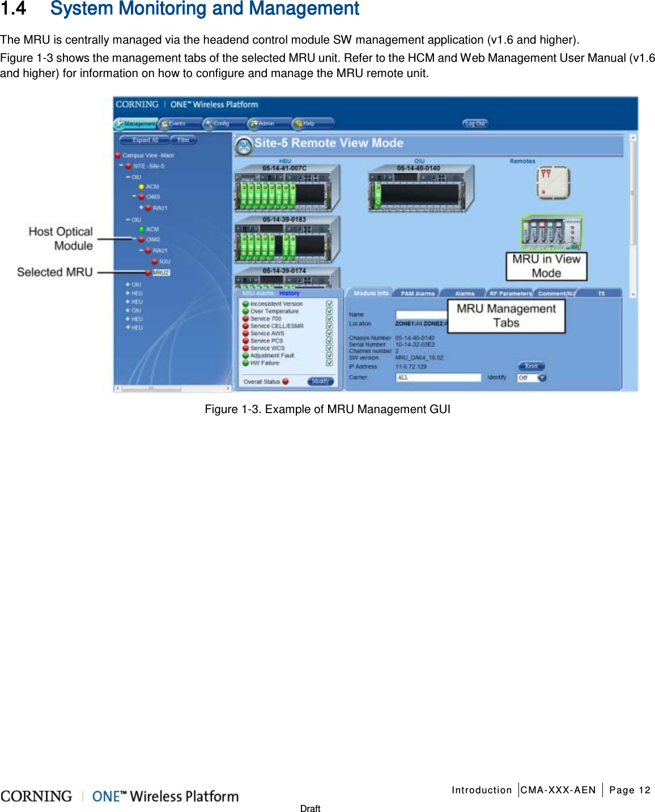The width and height of the screenshot is (655, 812).
Task: Collapse the OIU node above the yellow ACM
Action: tap(128, 177)
